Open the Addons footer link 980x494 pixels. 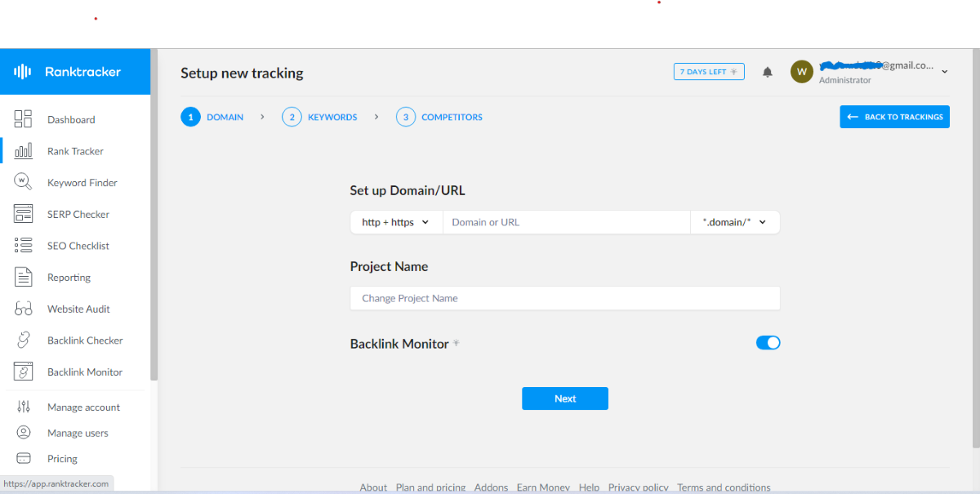click(491, 487)
